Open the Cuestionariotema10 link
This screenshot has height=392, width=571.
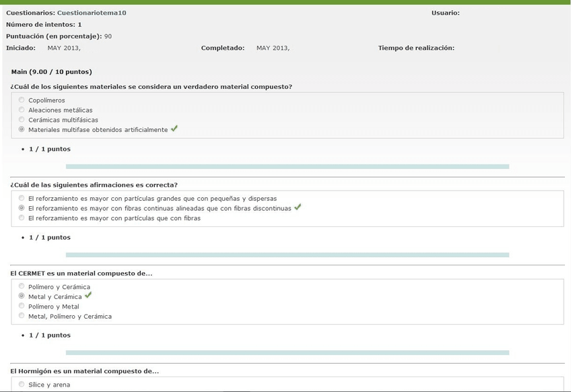tap(92, 13)
